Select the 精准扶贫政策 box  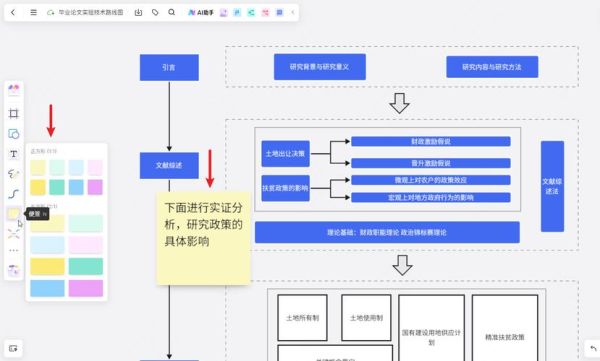(505, 328)
